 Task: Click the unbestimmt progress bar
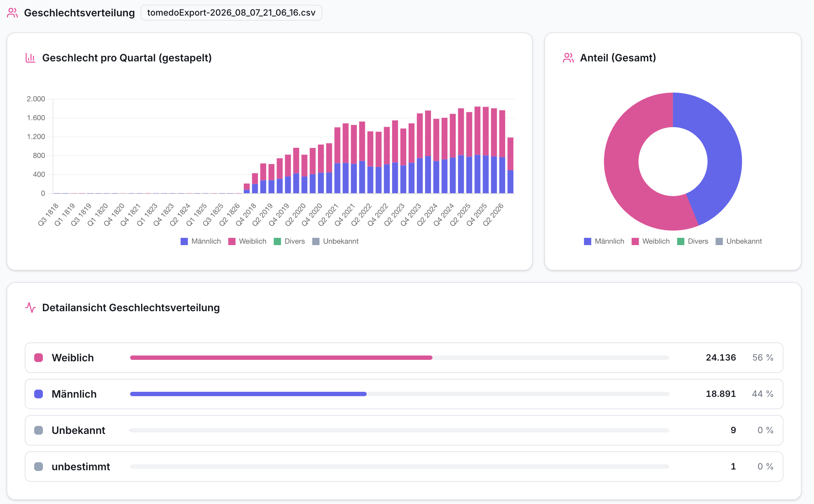click(400, 467)
